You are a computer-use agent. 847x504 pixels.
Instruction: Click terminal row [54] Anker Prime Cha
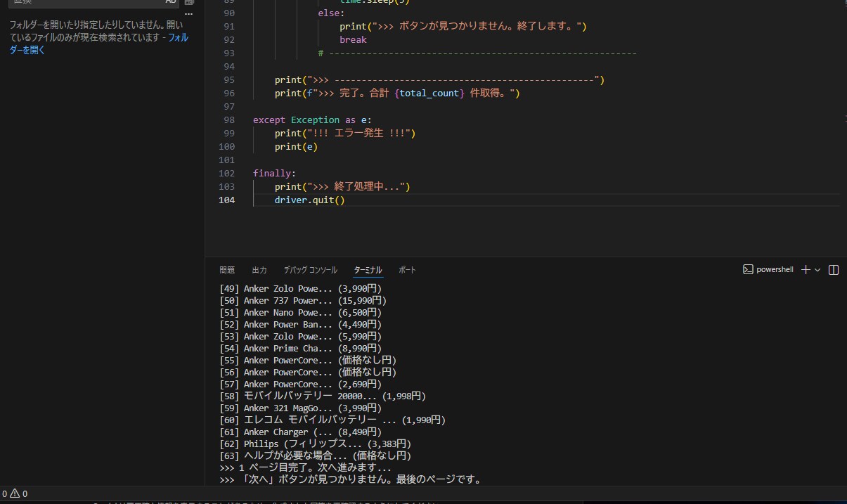300,349
